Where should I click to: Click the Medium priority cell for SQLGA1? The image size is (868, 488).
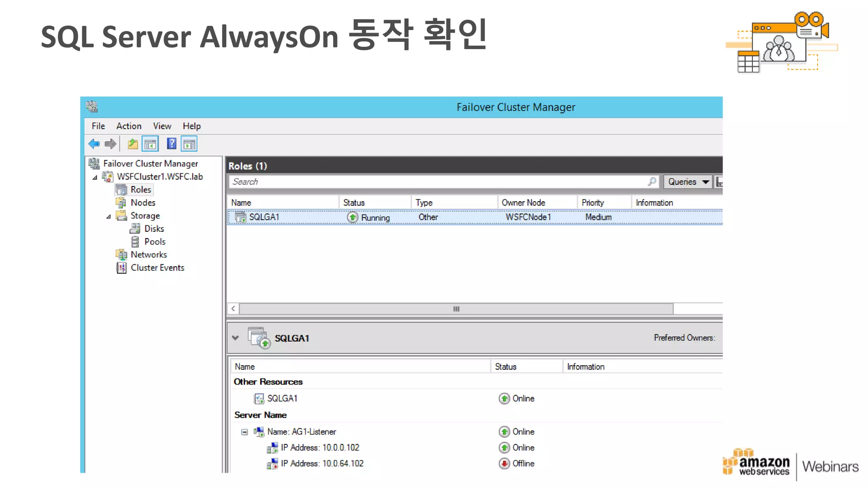pyautogui.click(x=598, y=217)
